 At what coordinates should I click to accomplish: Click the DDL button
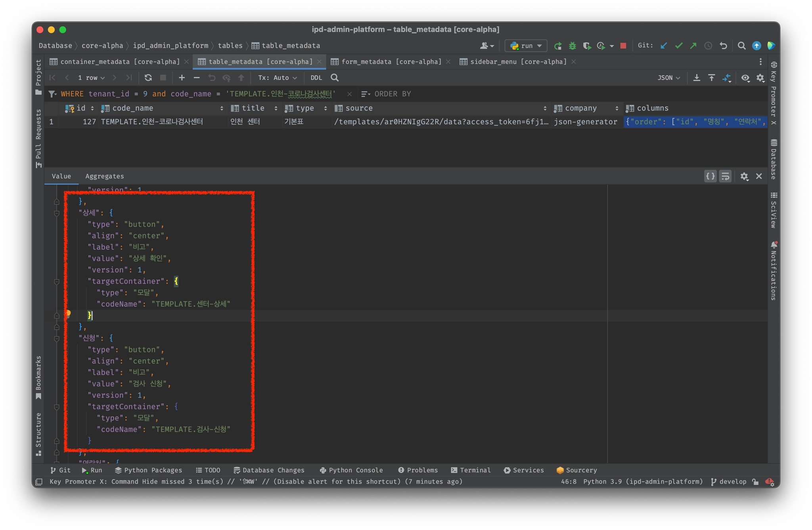click(x=316, y=78)
